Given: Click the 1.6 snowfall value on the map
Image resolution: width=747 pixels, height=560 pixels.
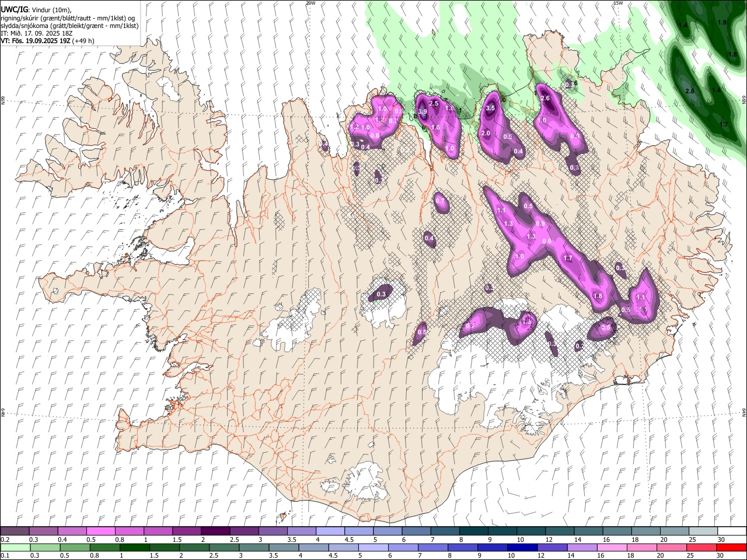Looking at the screenshot, I should (x=435, y=128).
